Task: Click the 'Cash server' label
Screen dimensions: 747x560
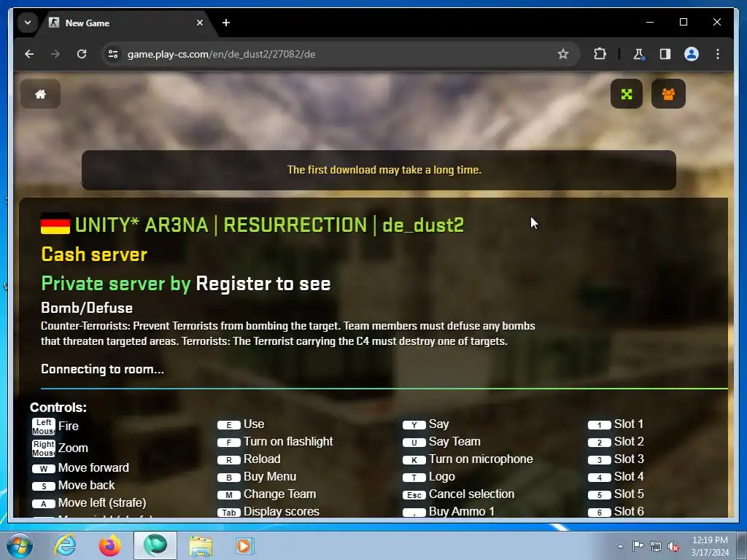Action: (x=94, y=254)
